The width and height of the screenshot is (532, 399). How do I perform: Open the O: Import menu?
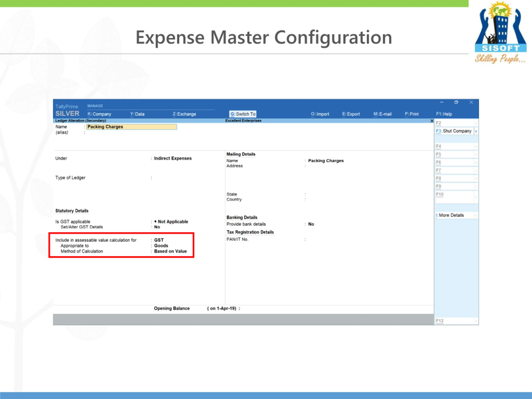coord(320,114)
